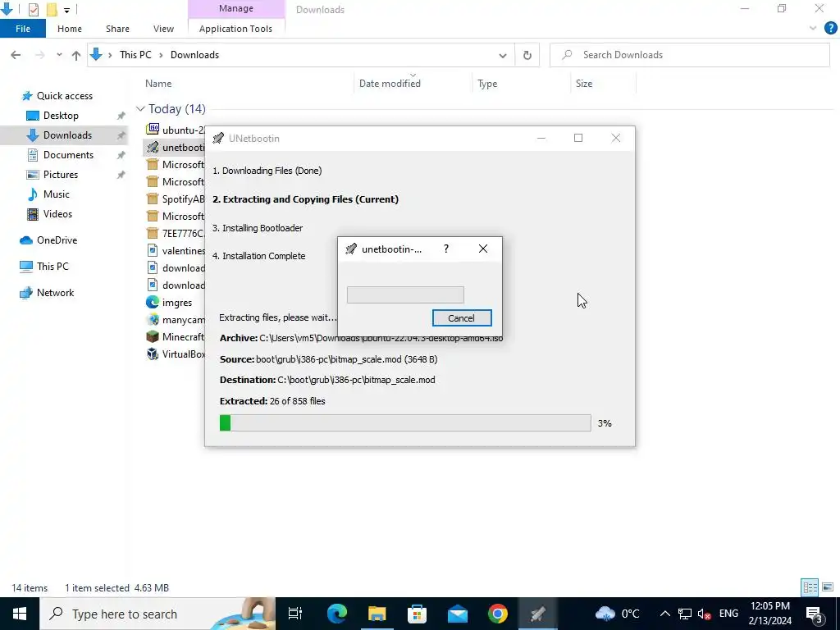840x630 pixels.
Task: Open Network in the navigation pane
Action: coord(55,293)
